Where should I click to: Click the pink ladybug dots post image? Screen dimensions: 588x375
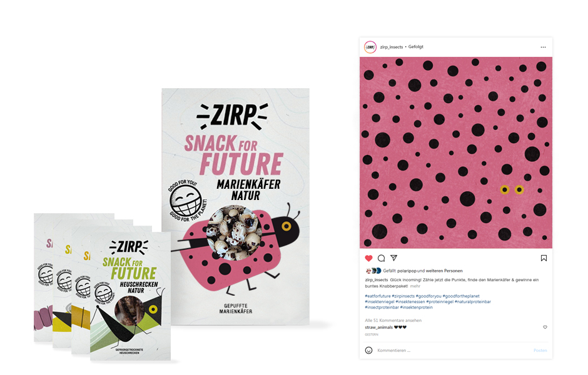click(455, 152)
